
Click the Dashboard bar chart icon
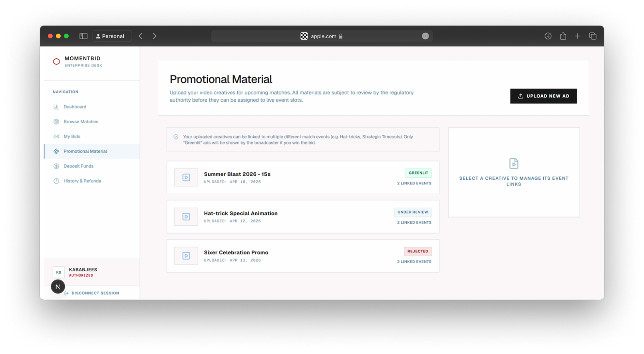pyautogui.click(x=56, y=107)
